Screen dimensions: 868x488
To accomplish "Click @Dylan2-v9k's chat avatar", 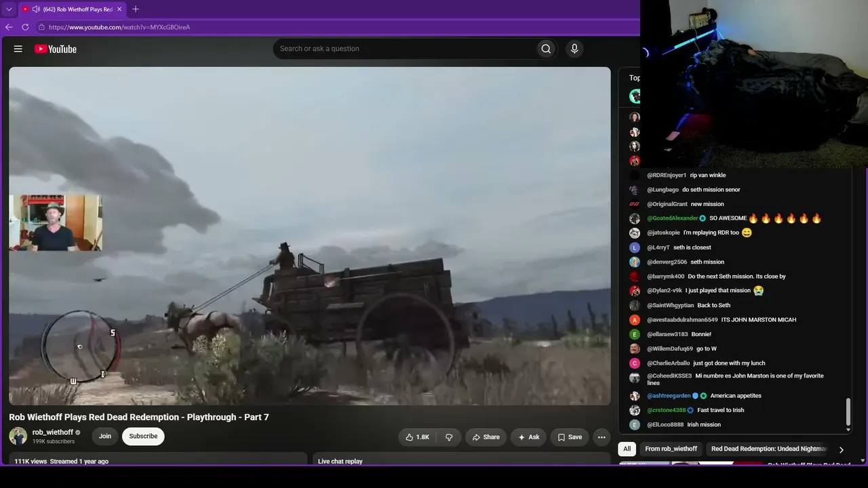I will pos(635,291).
